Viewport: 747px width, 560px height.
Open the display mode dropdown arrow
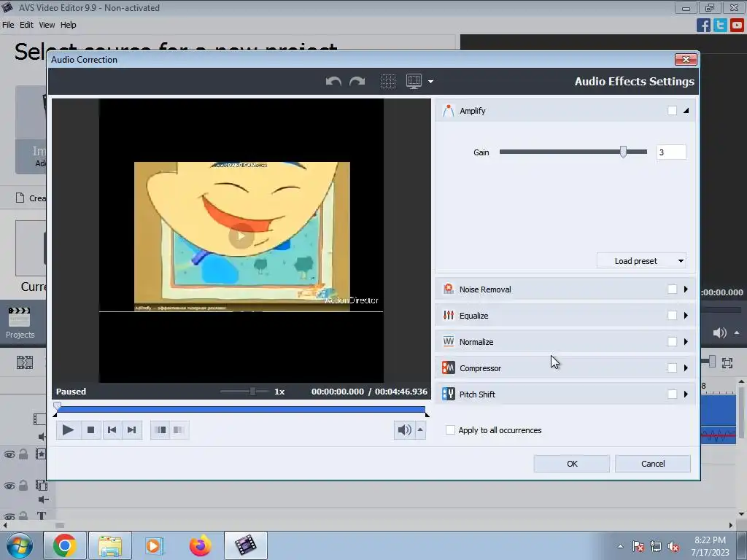430,82
